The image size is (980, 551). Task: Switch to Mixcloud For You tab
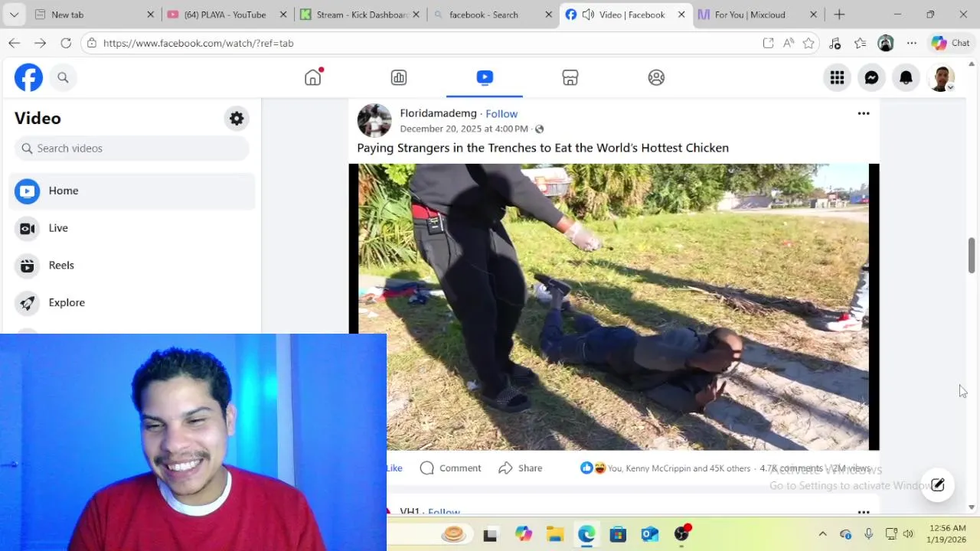tap(758, 15)
